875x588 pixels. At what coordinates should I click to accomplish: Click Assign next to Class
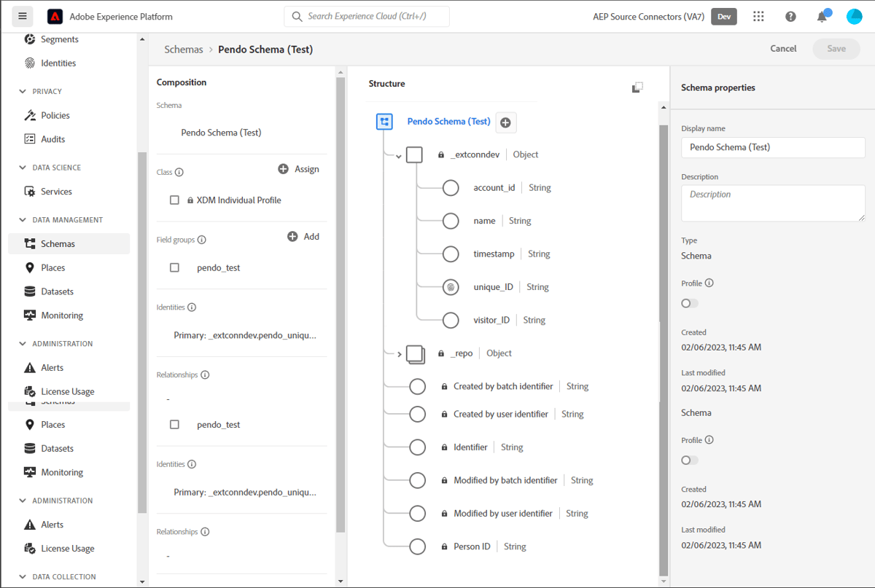tap(298, 169)
